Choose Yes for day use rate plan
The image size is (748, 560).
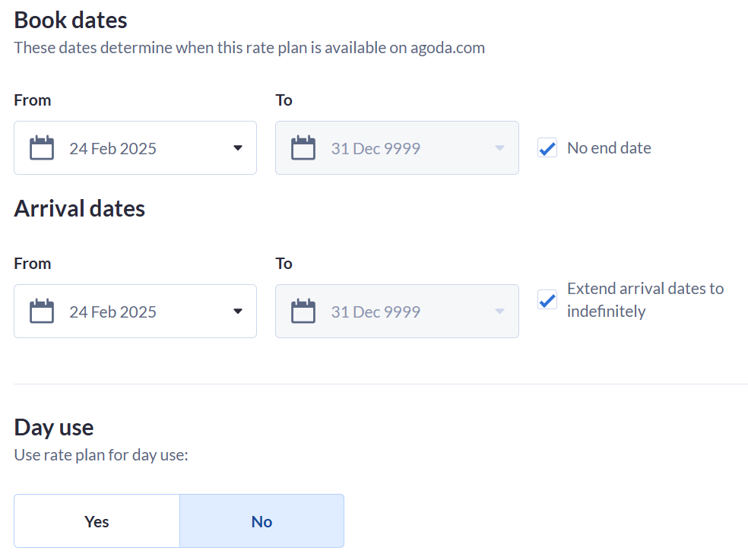tap(97, 521)
